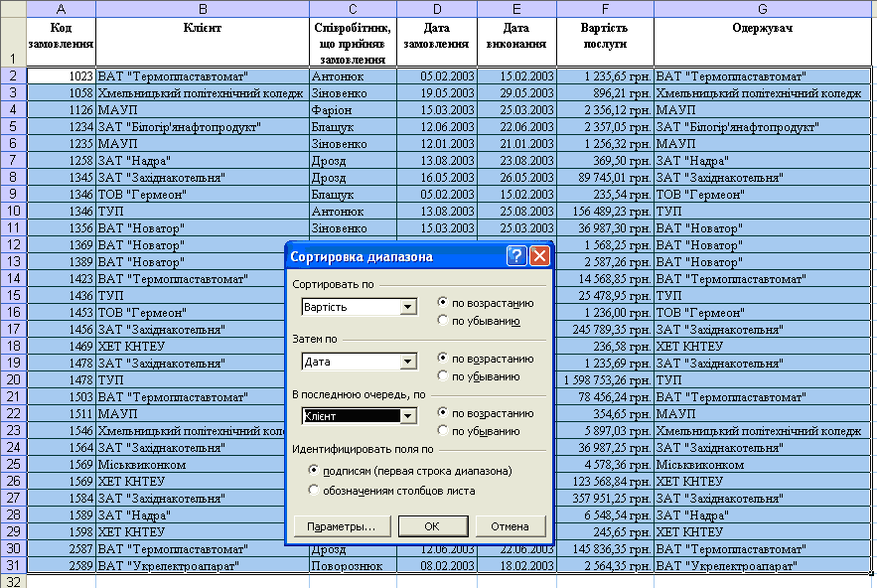Click the Поворознюк employee cell
This screenshot has height=588, width=877.
pos(353,565)
